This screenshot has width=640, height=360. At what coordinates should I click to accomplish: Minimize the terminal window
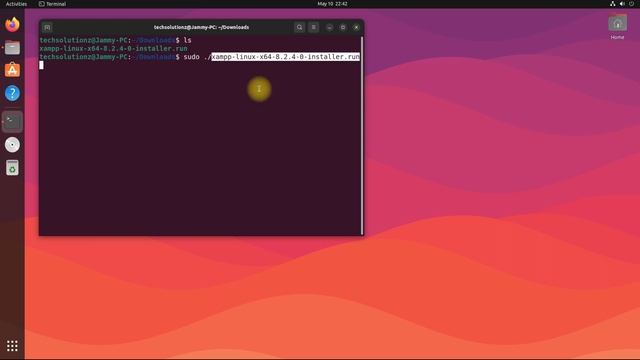[x=329, y=27]
